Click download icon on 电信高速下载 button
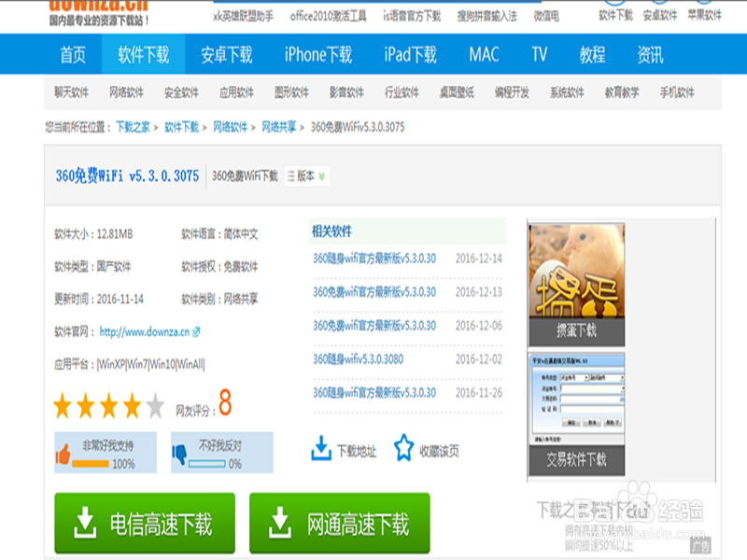 click(85, 523)
